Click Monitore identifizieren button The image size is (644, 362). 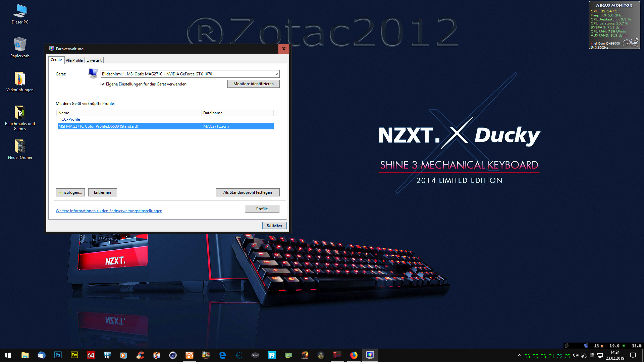(x=253, y=84)
